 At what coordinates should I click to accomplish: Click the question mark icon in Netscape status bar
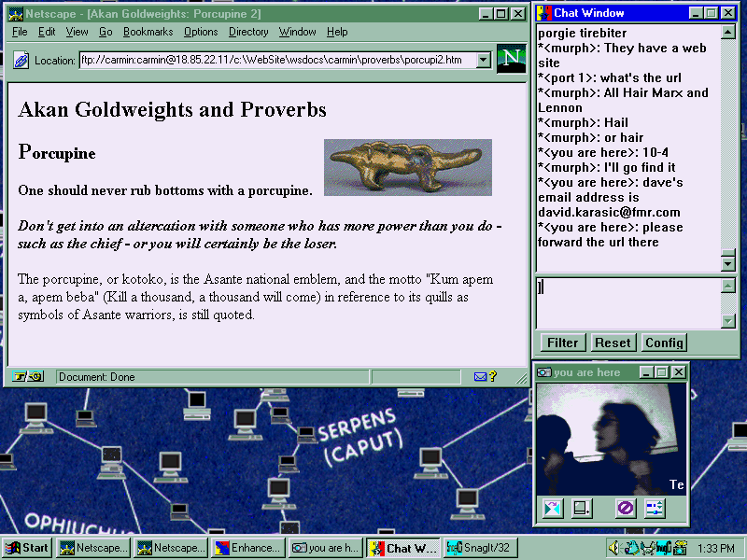click(493, 376)
